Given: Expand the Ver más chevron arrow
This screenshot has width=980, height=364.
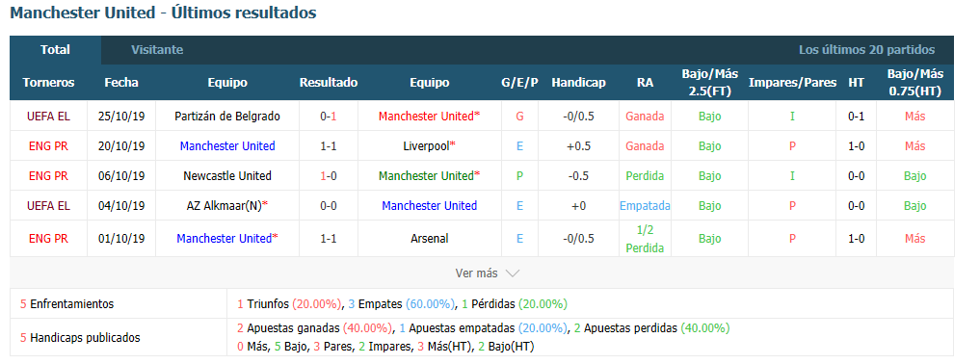Looking at the screenshot, I should pyautogui.click(x=512, y=273).
